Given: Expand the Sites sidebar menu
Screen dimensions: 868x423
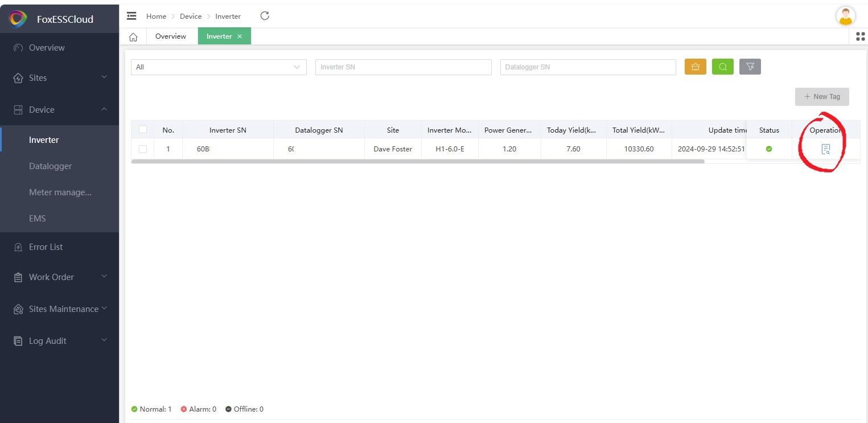Looking at the screenshot, I should click(60, 78).
